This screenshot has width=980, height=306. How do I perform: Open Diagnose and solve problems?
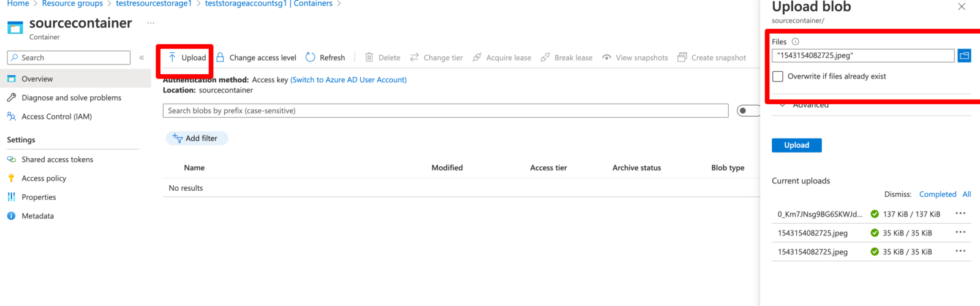[71, 98]
